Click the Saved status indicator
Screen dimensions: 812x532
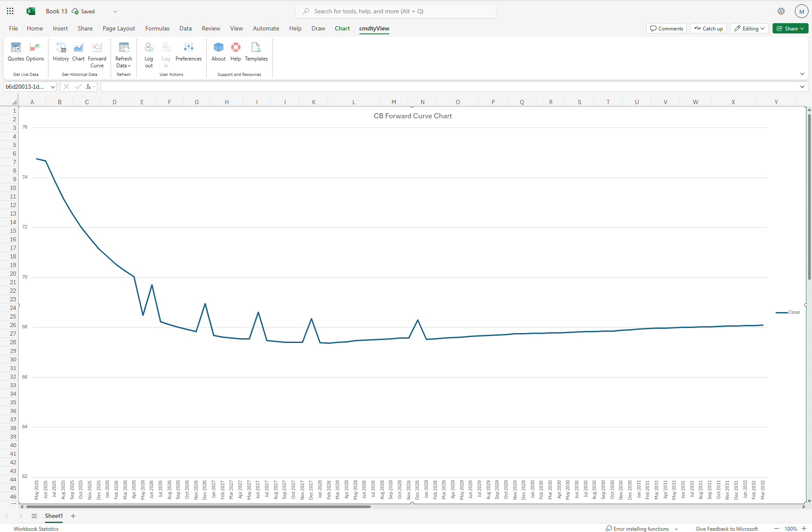pos(83,12)
